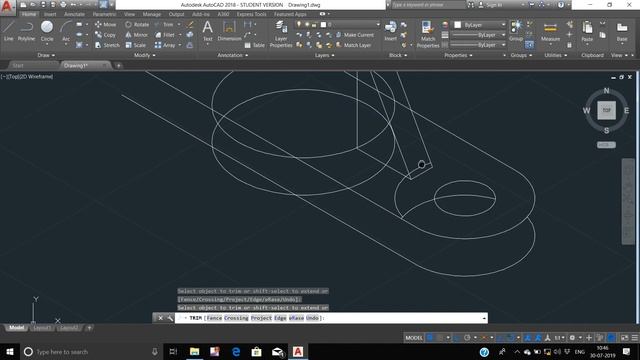This screenshot has height=360, width=640.
Task: Click in the search keyword field
Action: [428, 5]
